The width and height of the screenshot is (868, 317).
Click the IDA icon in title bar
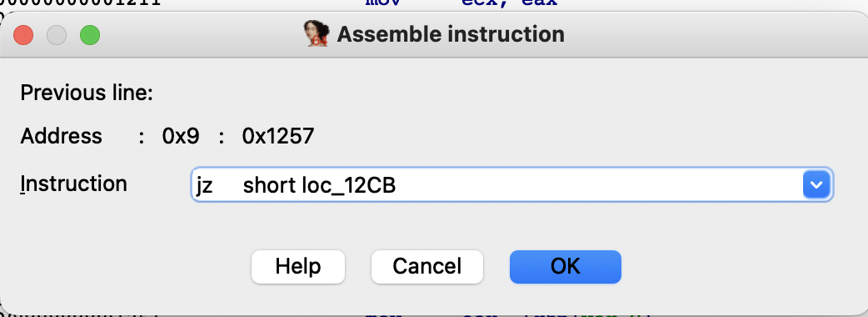point(317,34)
